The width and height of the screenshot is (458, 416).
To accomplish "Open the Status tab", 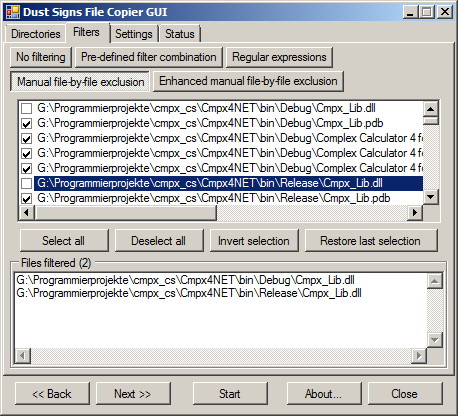I will click(x=180, y=34).
